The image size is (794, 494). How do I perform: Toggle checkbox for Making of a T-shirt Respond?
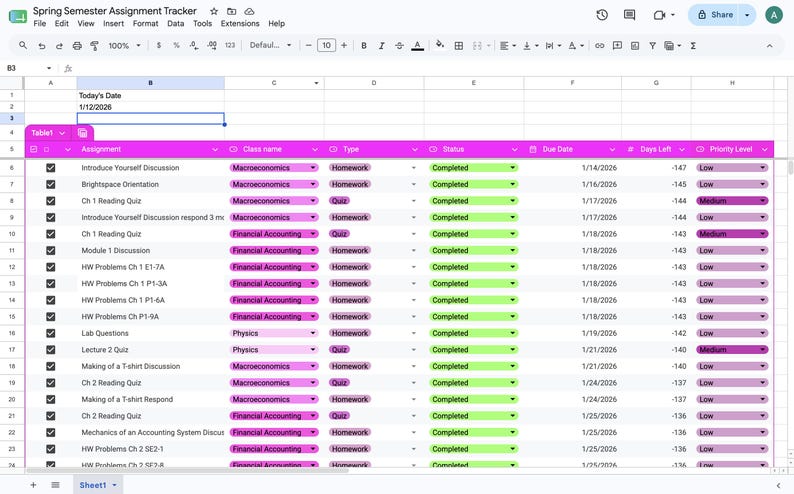[x=51, y=399]
